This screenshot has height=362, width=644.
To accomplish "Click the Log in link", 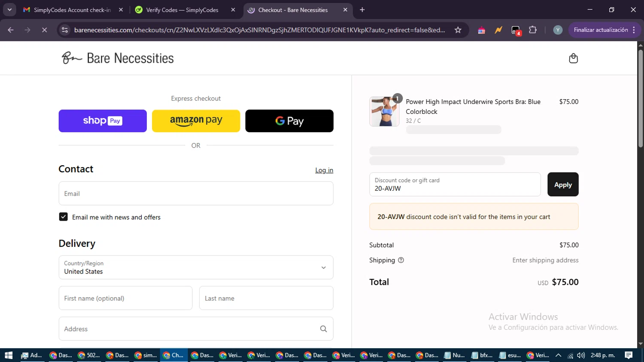I will (324, 170).
